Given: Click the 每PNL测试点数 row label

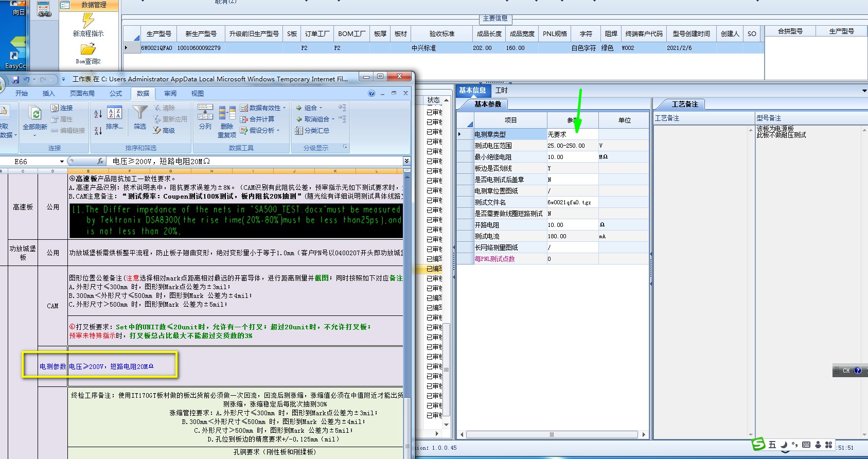Looking at the screenshot, I should click(x=510, y=259).
